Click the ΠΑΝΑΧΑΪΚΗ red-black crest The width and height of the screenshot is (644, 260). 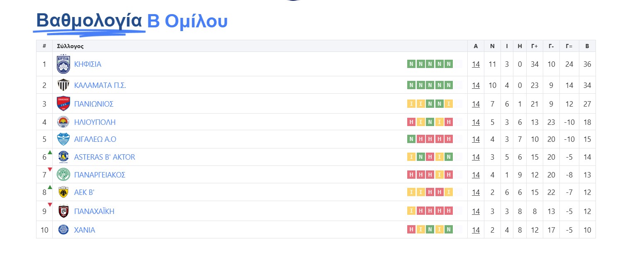point(63,211)
